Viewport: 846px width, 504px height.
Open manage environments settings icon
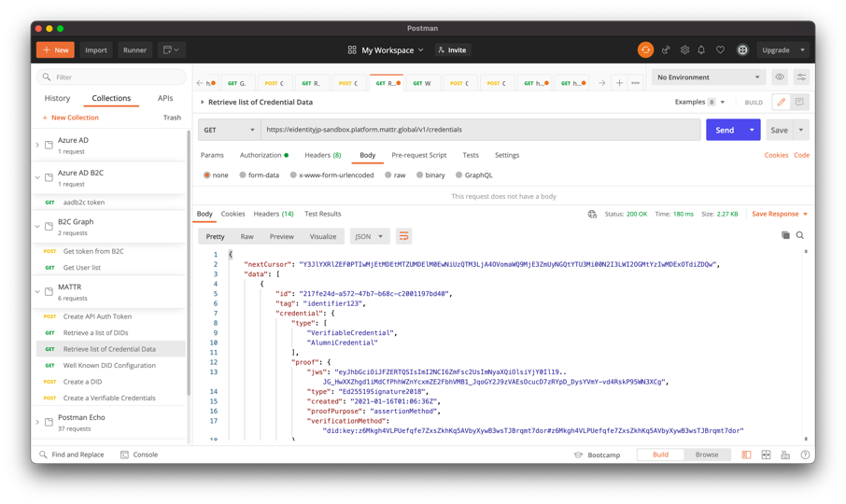(802, 77)
